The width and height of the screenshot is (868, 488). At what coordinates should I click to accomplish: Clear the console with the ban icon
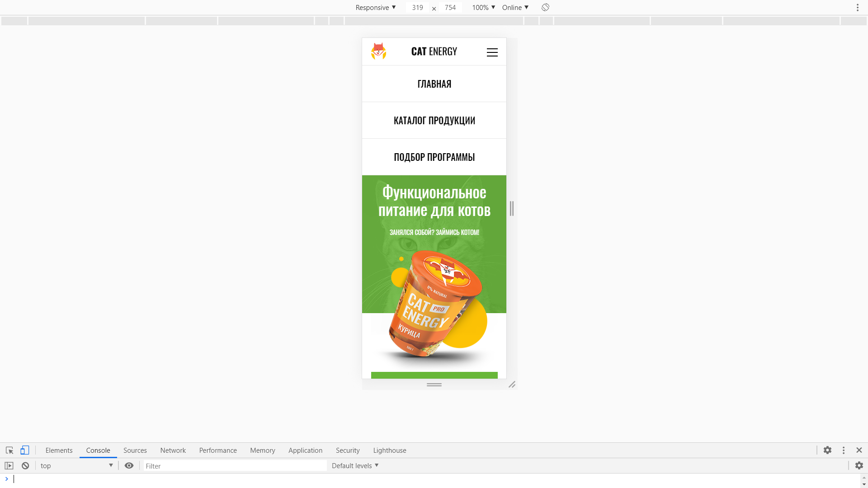(x=25, y=466)
